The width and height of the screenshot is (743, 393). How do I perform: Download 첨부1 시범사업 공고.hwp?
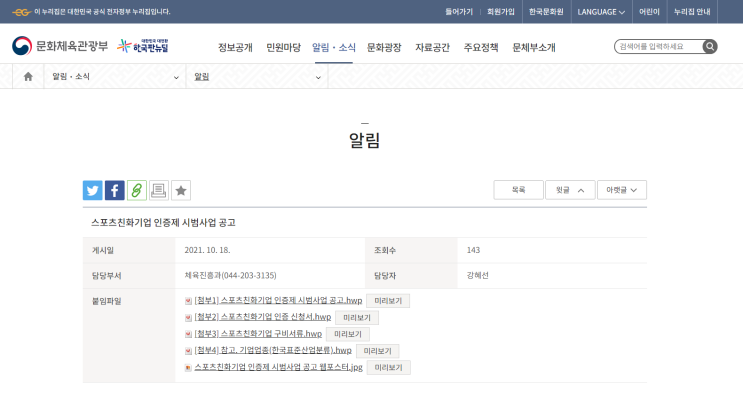coord(278,301)
